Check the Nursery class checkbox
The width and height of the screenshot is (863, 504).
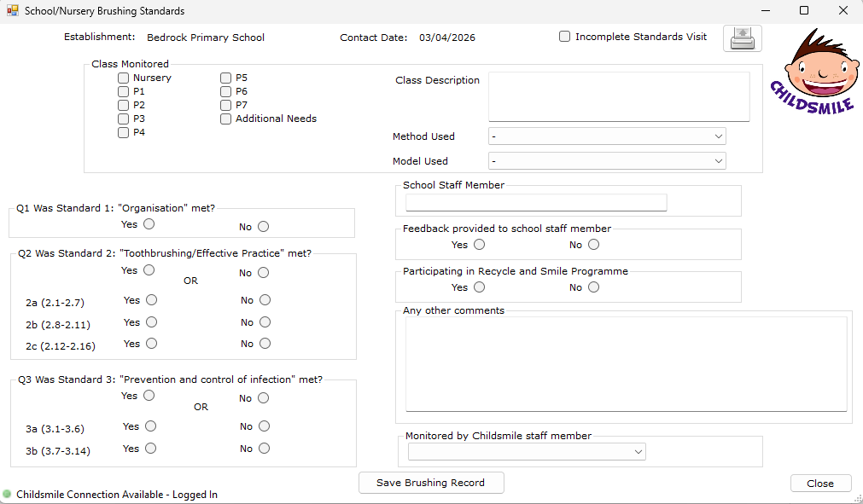124,78
